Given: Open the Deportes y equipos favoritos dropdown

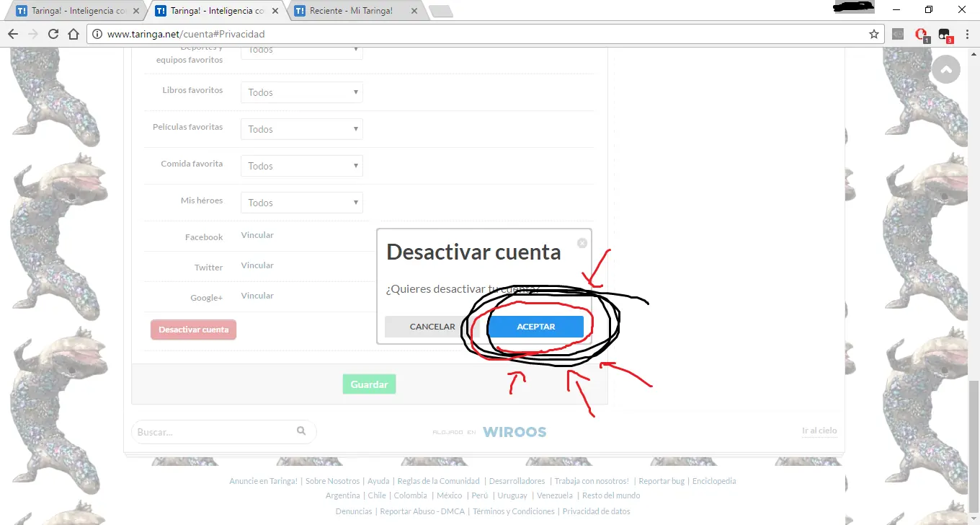Looking at the screenshot, I should pos(301,53).
